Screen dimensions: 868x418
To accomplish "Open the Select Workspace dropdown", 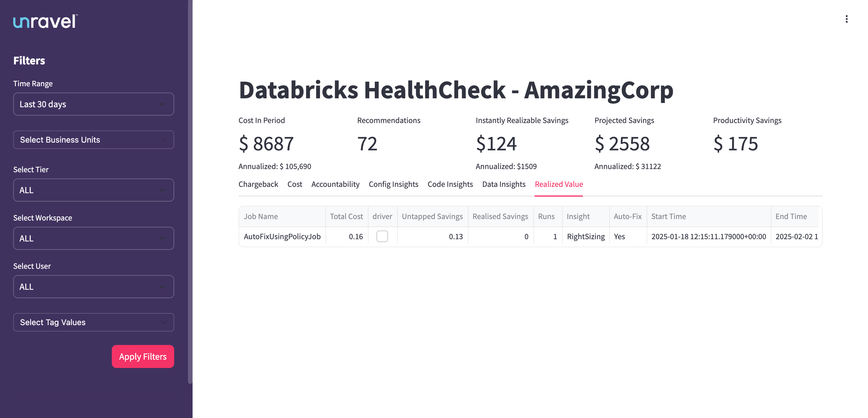I will point(93,238).
